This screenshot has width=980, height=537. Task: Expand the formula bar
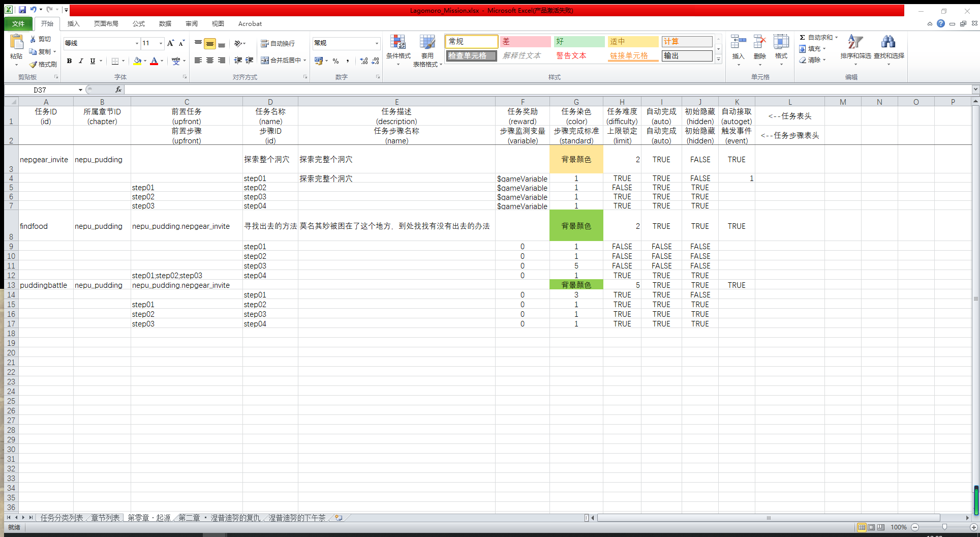click(975, 89)
